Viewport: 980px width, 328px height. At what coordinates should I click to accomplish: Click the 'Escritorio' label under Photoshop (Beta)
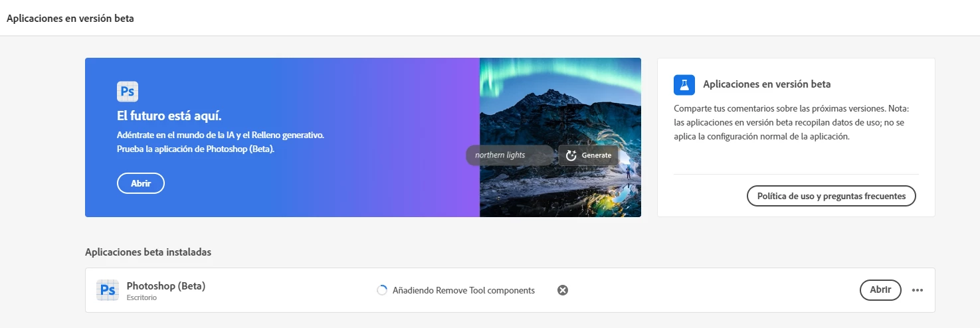[142, 298]
